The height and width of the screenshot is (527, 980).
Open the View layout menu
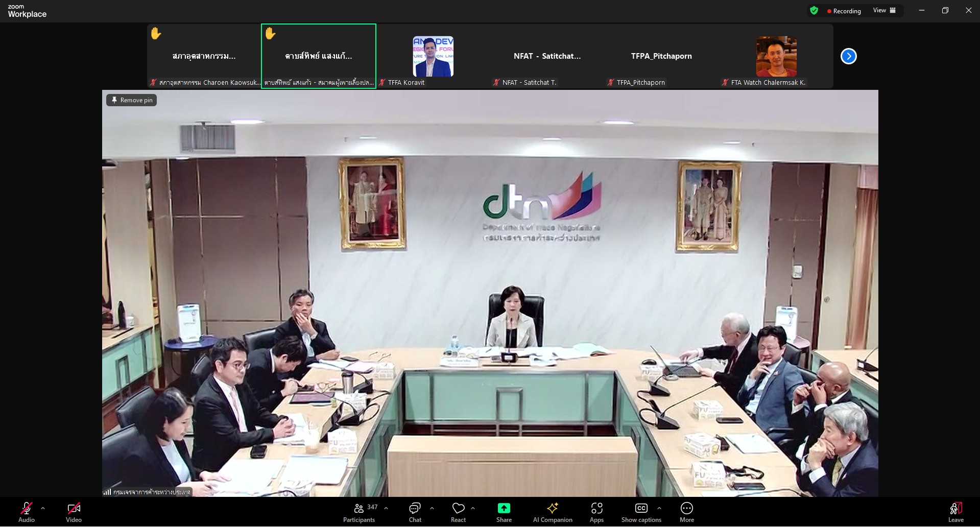885,11
